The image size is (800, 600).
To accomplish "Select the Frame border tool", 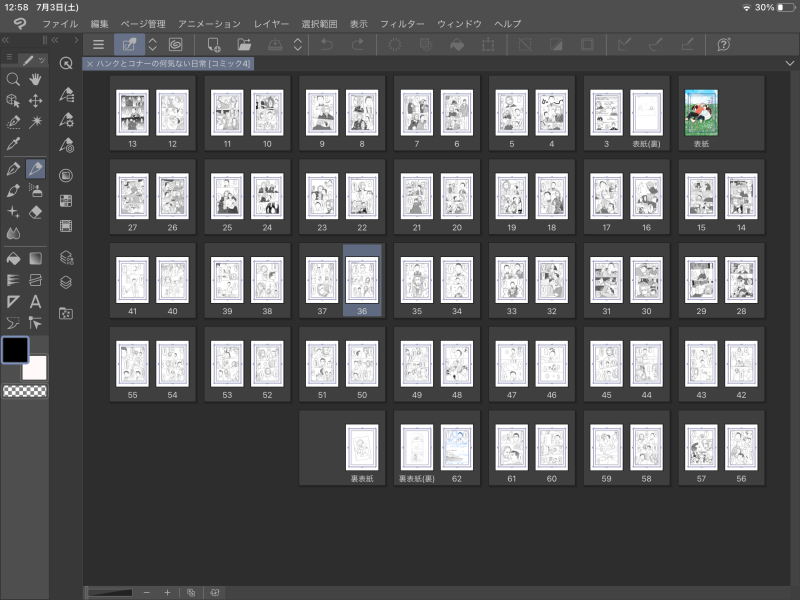I will pos(35,280).
